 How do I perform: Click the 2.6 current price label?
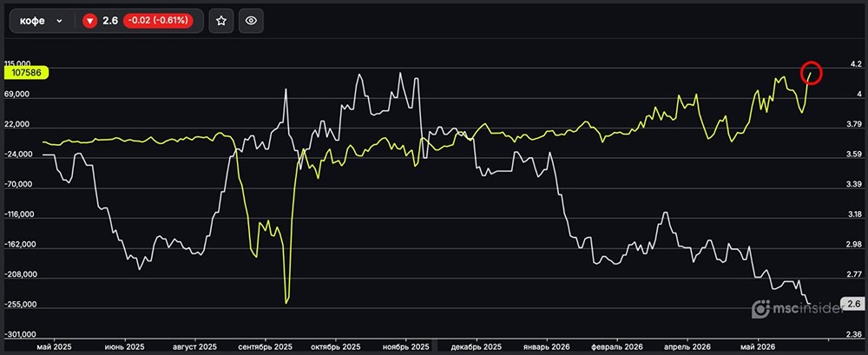coord(852,304)
